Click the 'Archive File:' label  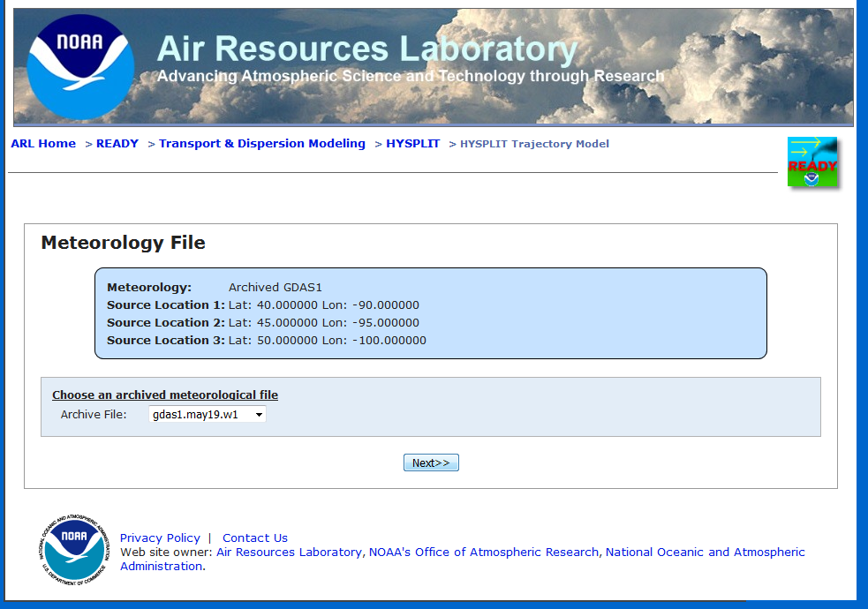94,414
